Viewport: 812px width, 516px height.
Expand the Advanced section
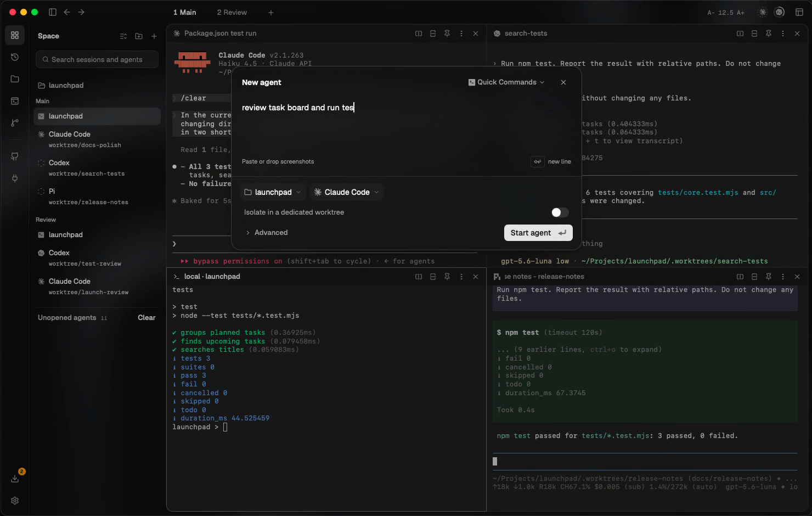pos(267,233)
